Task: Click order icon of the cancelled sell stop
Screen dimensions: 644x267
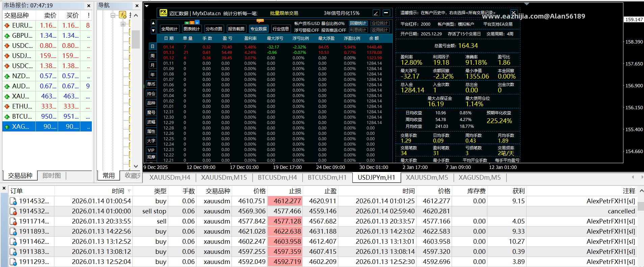Action: pyautogui.click(x=13, y=211)
